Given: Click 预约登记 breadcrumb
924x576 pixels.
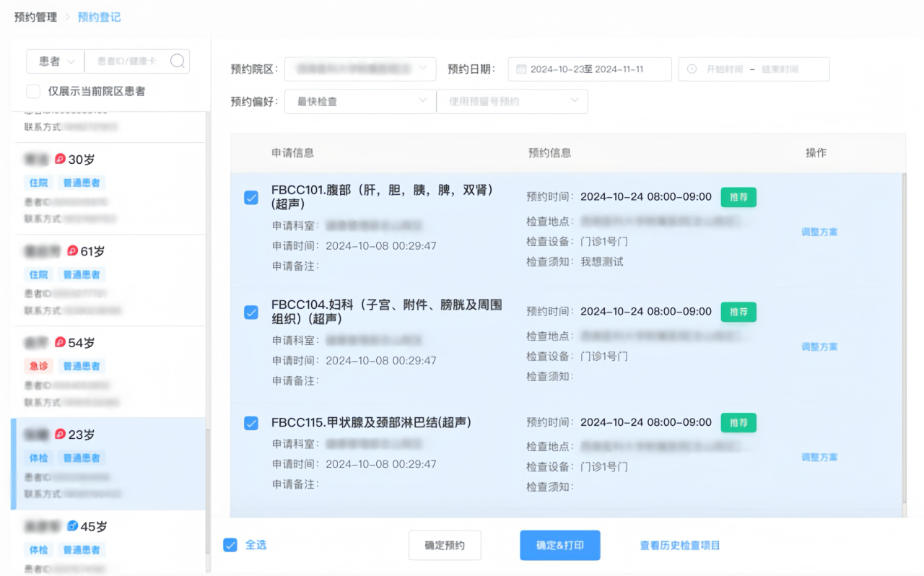Looking at the screenshot, I should (x=100, y=17).
